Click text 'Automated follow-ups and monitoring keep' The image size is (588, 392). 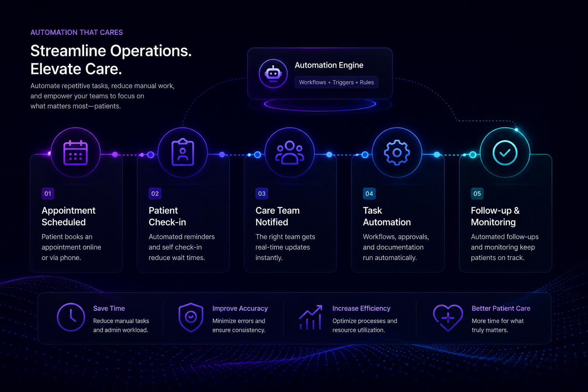tap(505, 242)
